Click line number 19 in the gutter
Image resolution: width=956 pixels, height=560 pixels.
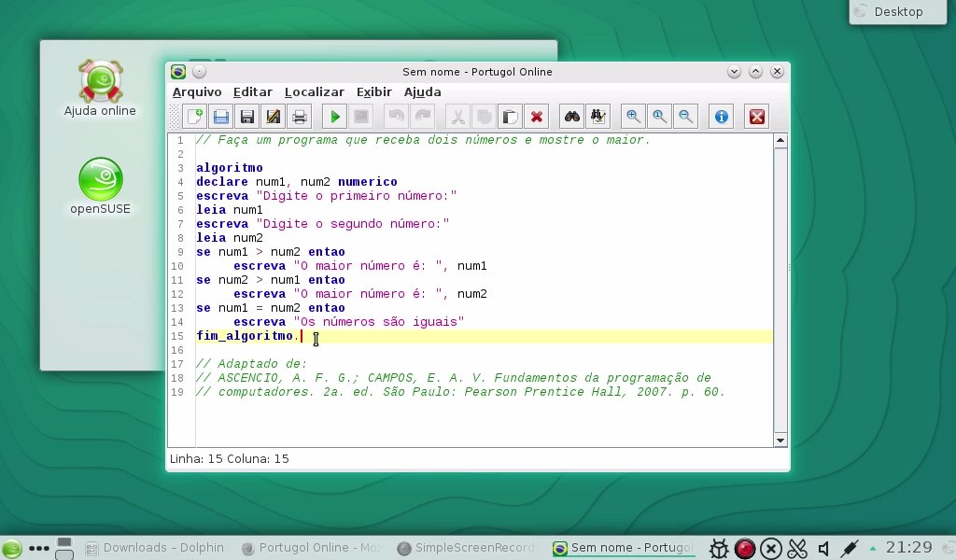176,392
